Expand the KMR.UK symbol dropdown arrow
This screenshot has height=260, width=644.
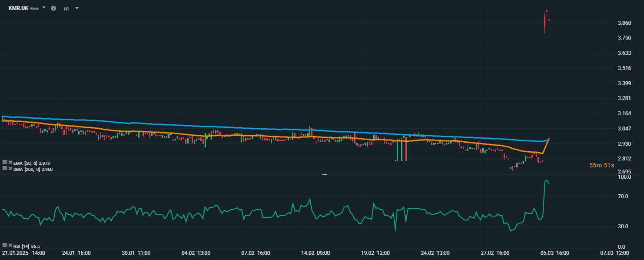point(44,8)
